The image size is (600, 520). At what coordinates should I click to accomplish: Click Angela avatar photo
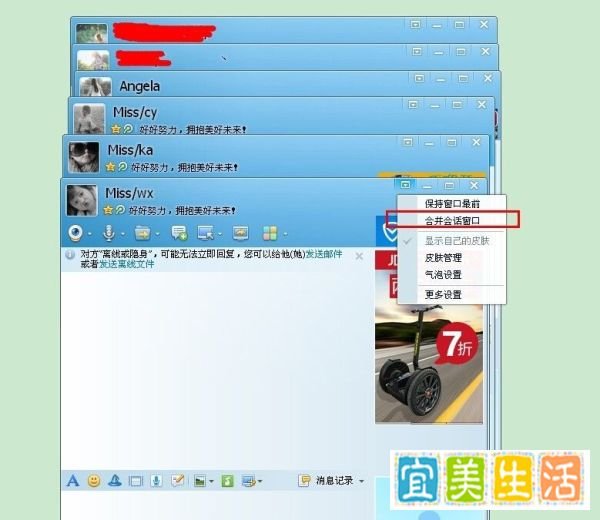tap(95, 86)
